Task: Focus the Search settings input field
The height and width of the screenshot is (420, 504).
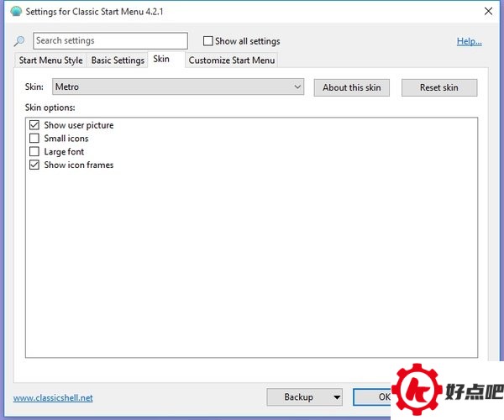Action: tap(110, 40)
